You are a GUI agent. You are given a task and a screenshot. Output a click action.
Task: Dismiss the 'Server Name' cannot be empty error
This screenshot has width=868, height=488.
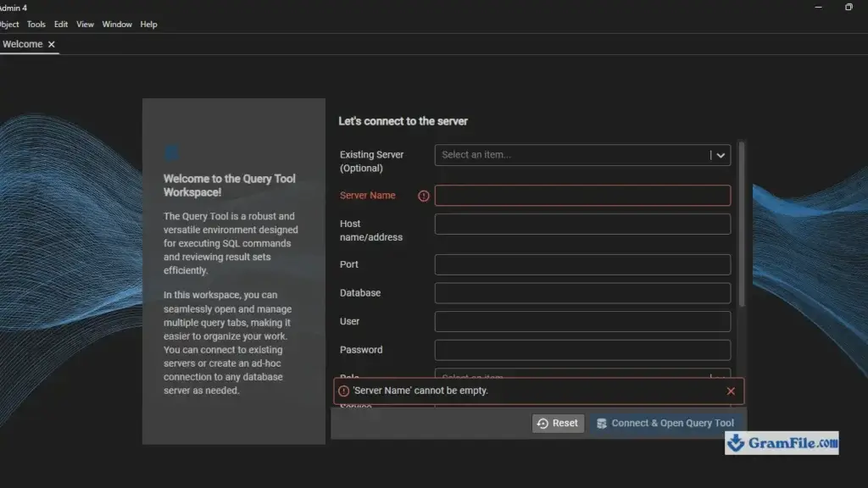pos(731,391)
